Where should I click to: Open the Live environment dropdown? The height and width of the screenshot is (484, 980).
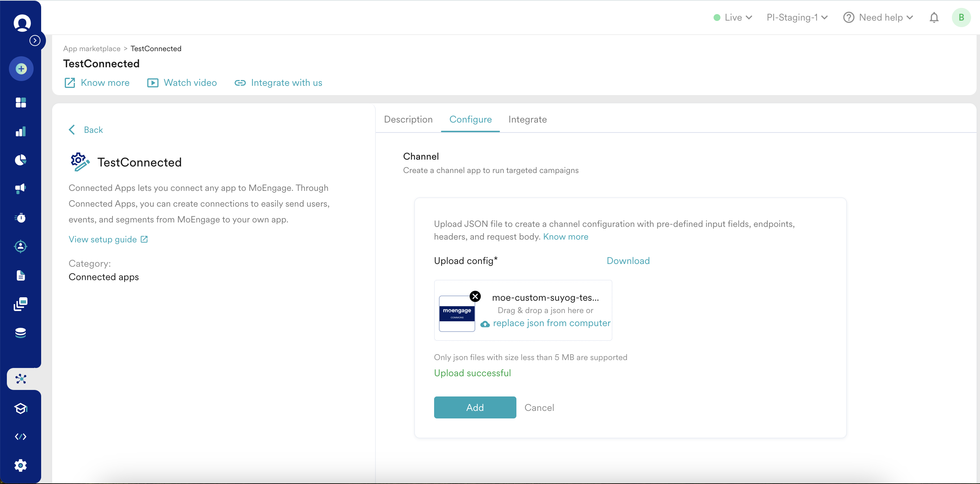pyautogui.click(x=733, y=18)
